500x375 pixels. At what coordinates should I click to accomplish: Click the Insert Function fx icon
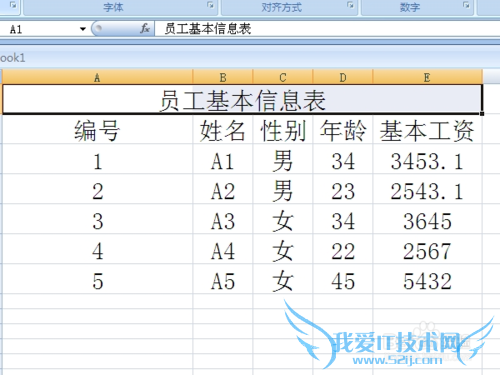(145, 29)
